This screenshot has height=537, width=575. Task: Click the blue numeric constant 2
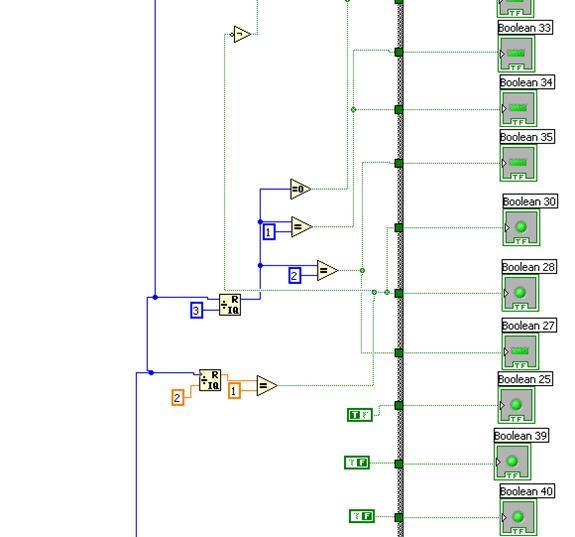point(294,275)
